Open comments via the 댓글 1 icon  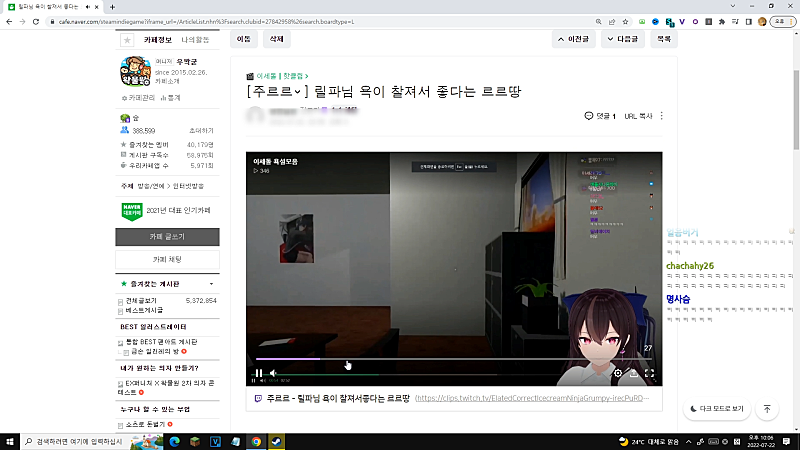point(600,116)
